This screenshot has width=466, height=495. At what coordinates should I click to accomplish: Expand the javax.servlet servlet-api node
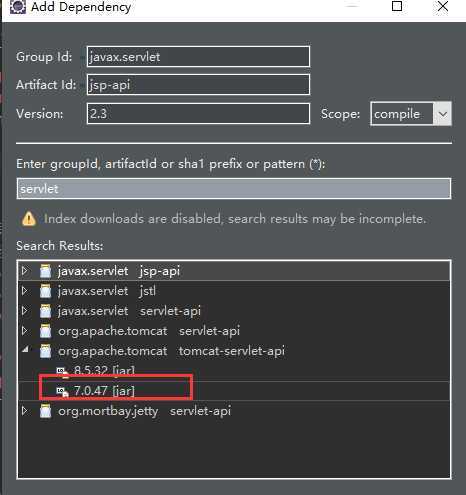click(25, 311)
